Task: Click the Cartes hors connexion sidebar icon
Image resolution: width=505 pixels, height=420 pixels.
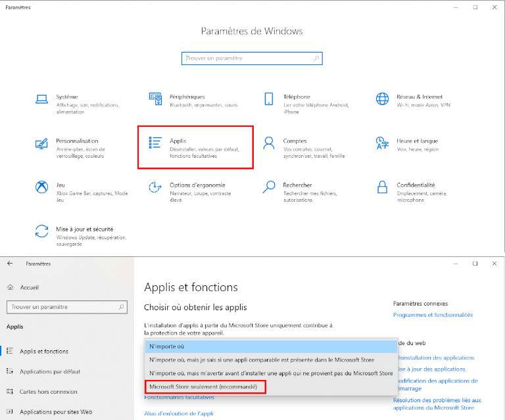Action: pyautogui.click(x=10, y=392)
